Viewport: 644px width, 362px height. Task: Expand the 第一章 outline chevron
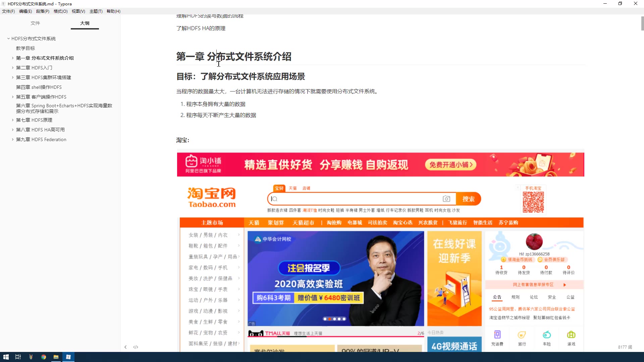point(13,58)
